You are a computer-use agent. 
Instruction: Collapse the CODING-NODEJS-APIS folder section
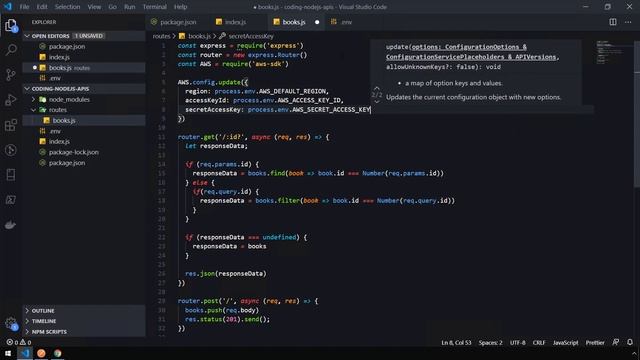(27, 89)
